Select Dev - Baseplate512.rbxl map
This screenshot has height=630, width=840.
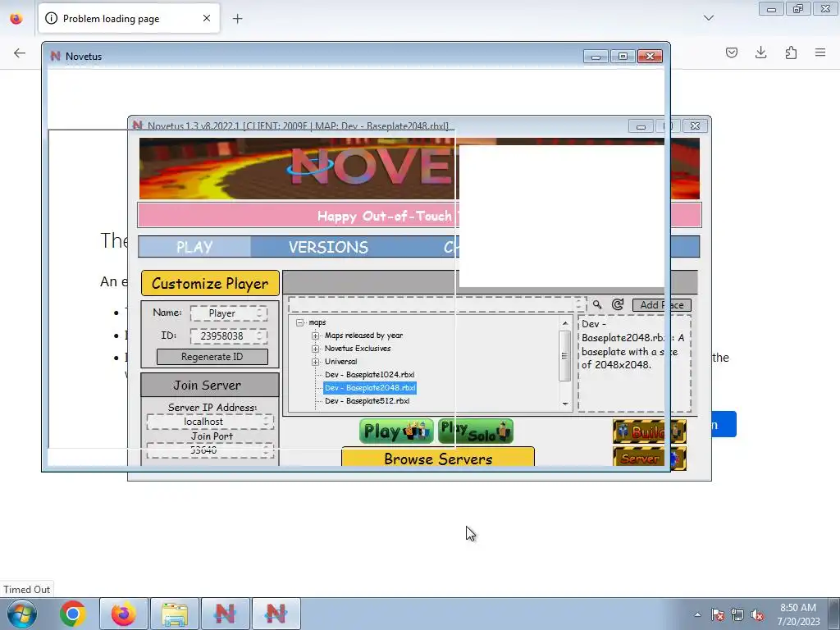tap(367, 400)
